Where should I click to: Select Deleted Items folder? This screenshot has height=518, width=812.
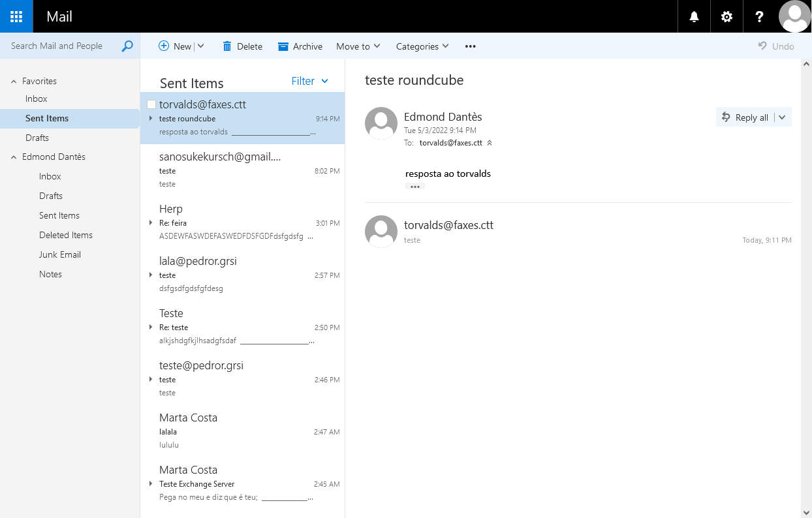pyautogui.click(x=65, y=235)
